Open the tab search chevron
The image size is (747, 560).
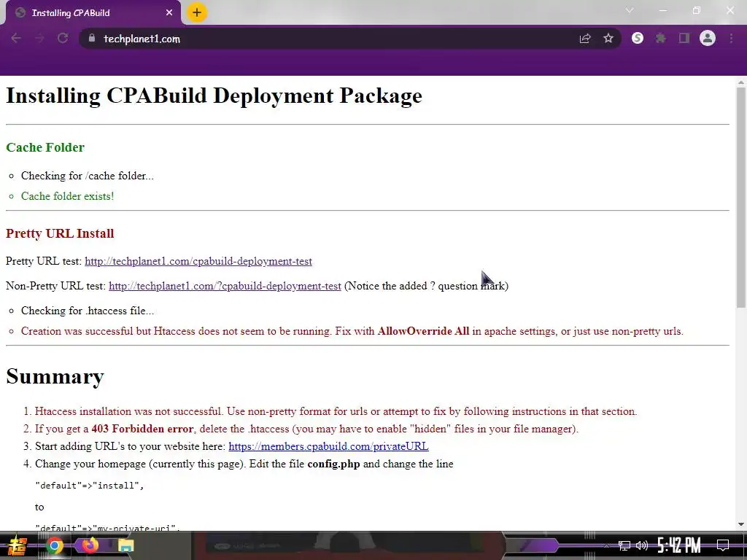coord(630,10)
